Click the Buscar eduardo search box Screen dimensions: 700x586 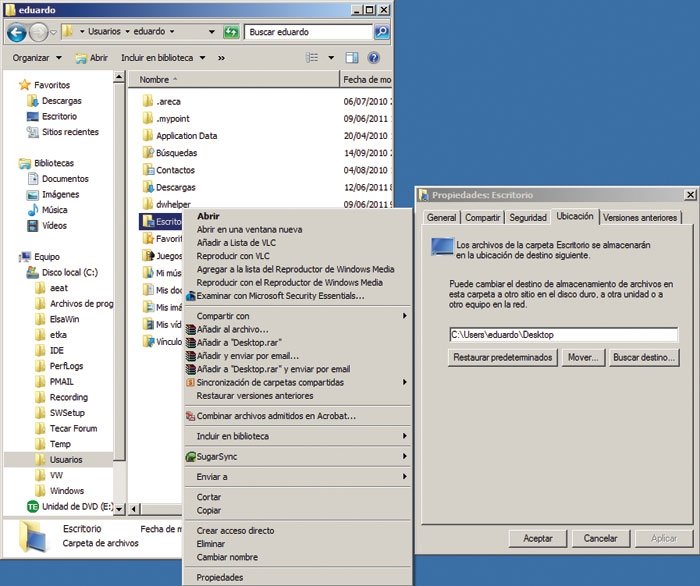point(308,32)
